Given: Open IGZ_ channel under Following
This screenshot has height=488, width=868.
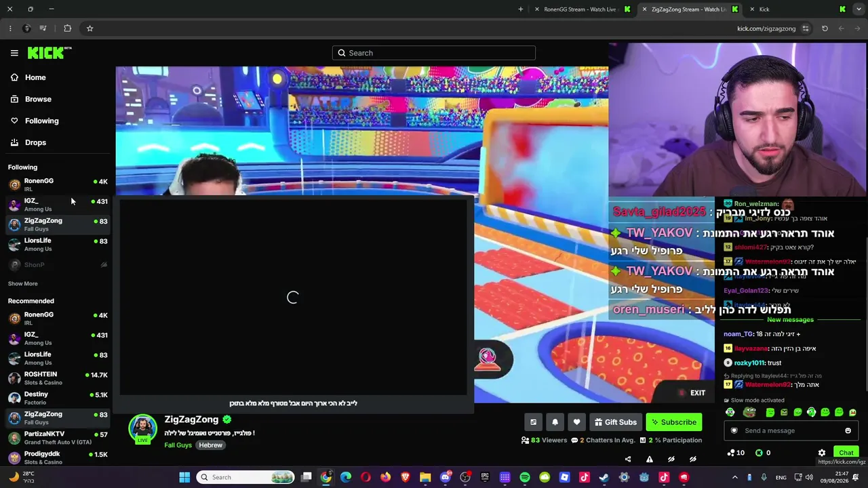Looking at the screenshot, I should coord(58,204).
